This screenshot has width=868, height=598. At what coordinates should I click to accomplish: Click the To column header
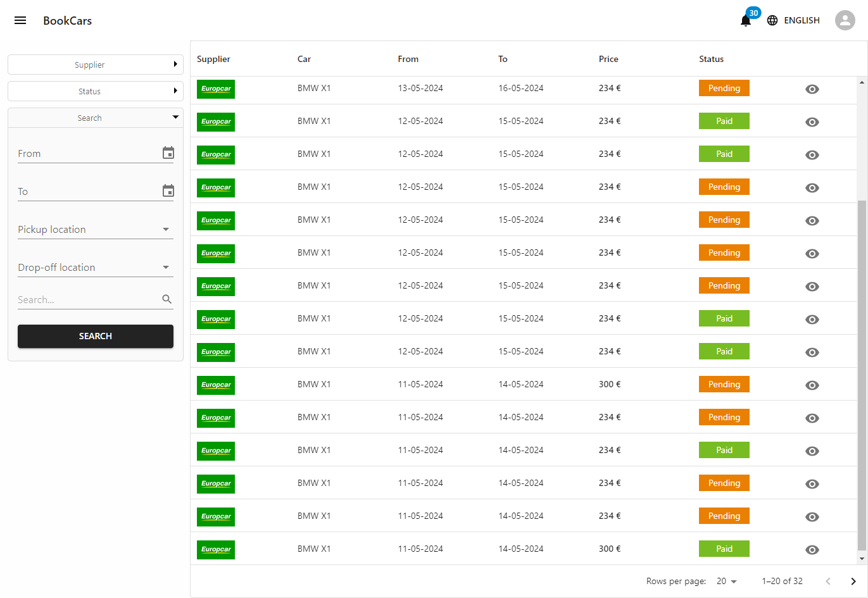(x=503, y=59)
